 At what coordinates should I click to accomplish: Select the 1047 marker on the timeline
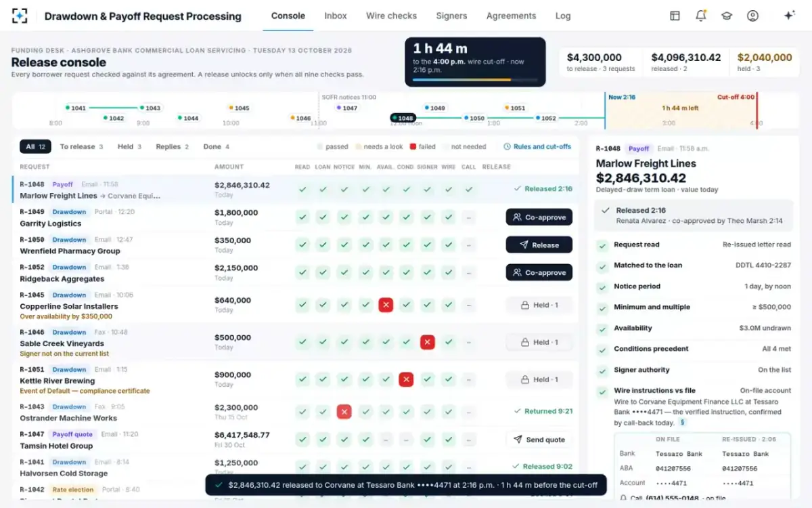tap(347, 108)
